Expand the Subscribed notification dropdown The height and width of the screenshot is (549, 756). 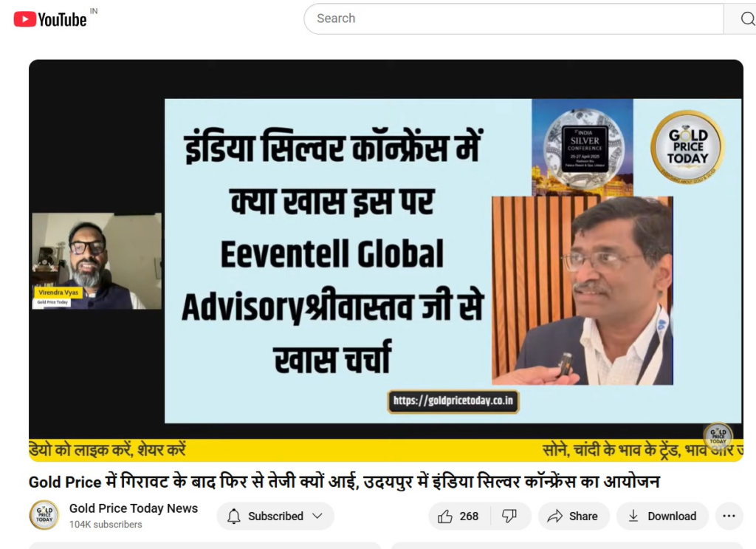[317, 516]
